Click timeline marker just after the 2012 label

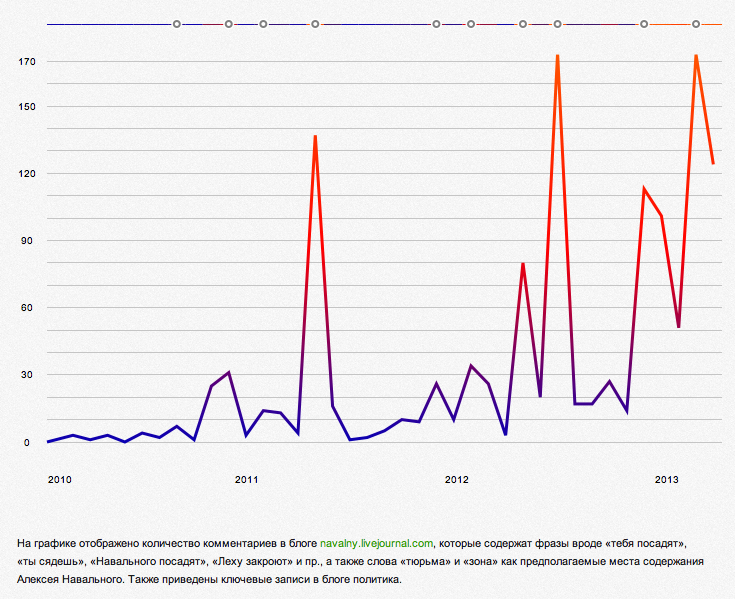[x=471, y=24]
